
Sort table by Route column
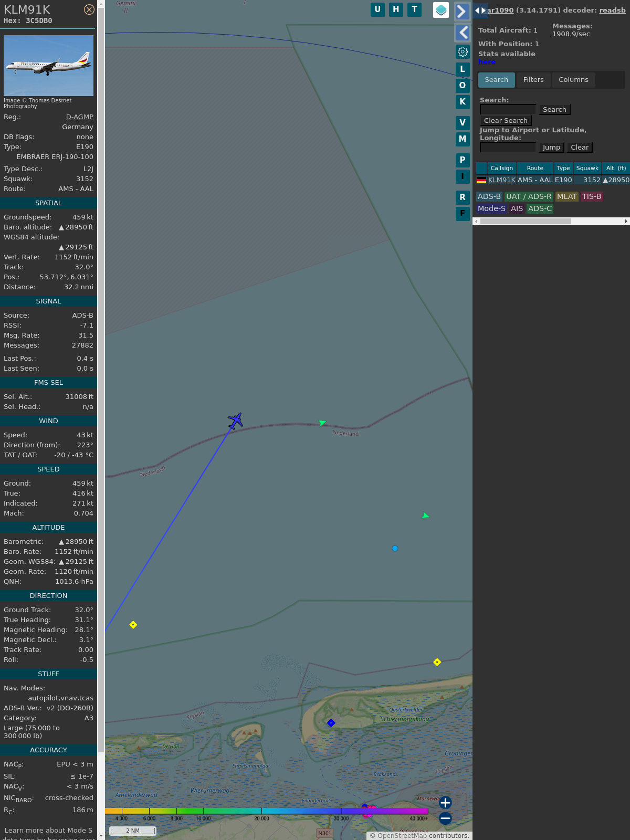[x=535, y=168]
